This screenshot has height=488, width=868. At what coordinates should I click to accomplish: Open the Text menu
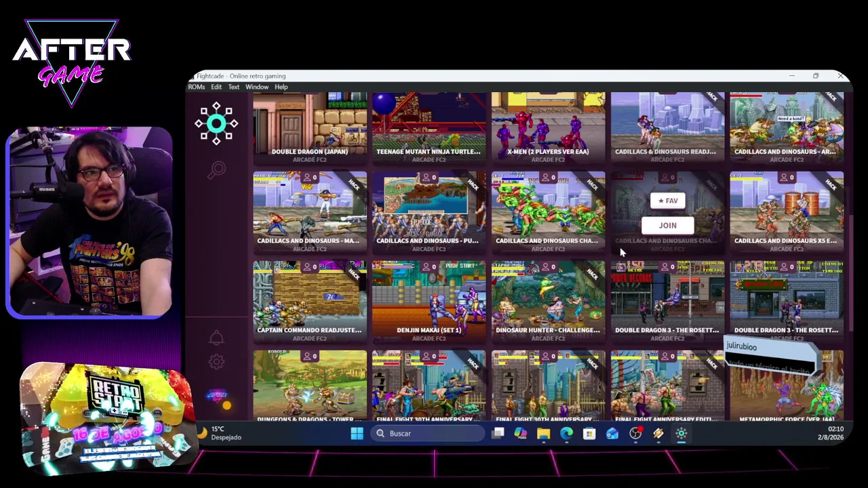click(234, 87)
